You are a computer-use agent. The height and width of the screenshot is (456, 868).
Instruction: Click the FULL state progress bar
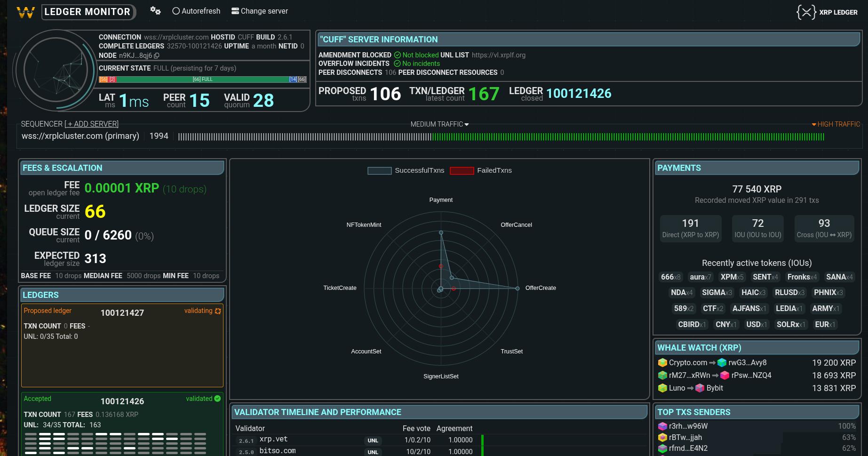pos(203,79)
